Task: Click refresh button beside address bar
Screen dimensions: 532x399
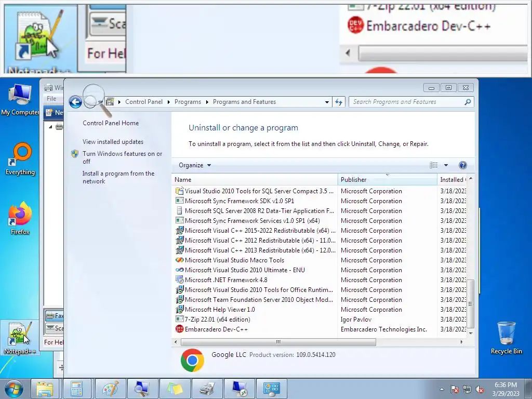Action: (x=339, y=102)
